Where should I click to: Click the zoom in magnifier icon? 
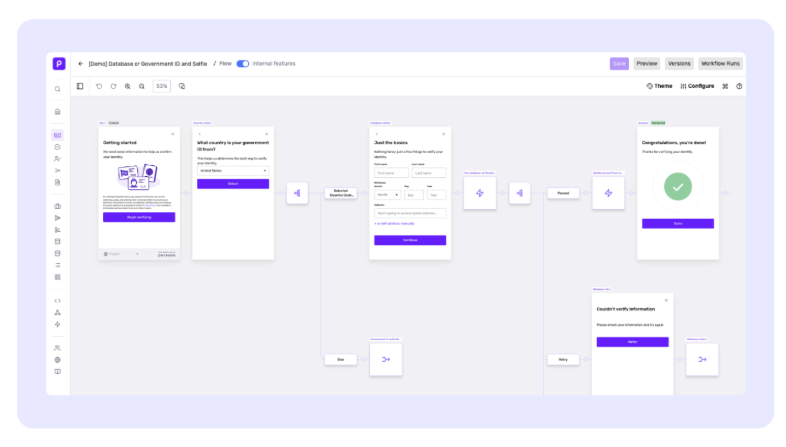click(128, 86)
